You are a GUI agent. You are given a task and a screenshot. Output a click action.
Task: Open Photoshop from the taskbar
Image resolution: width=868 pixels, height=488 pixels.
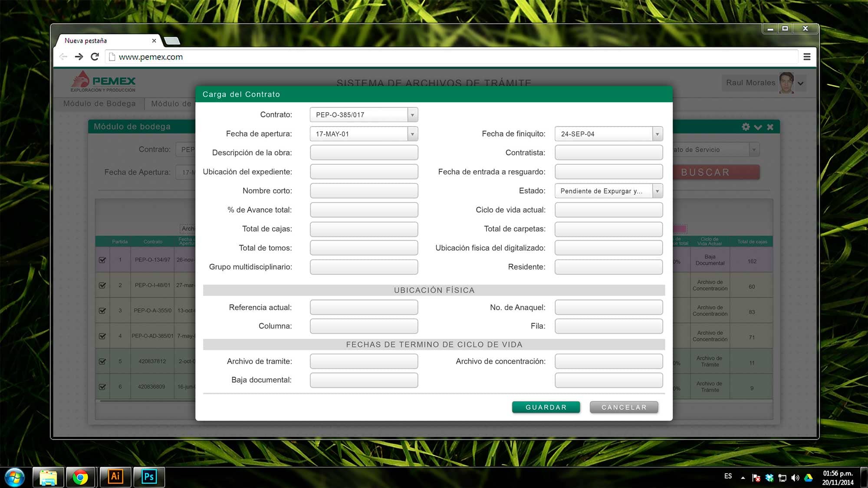pyautogui.click(x=149, y=477)
